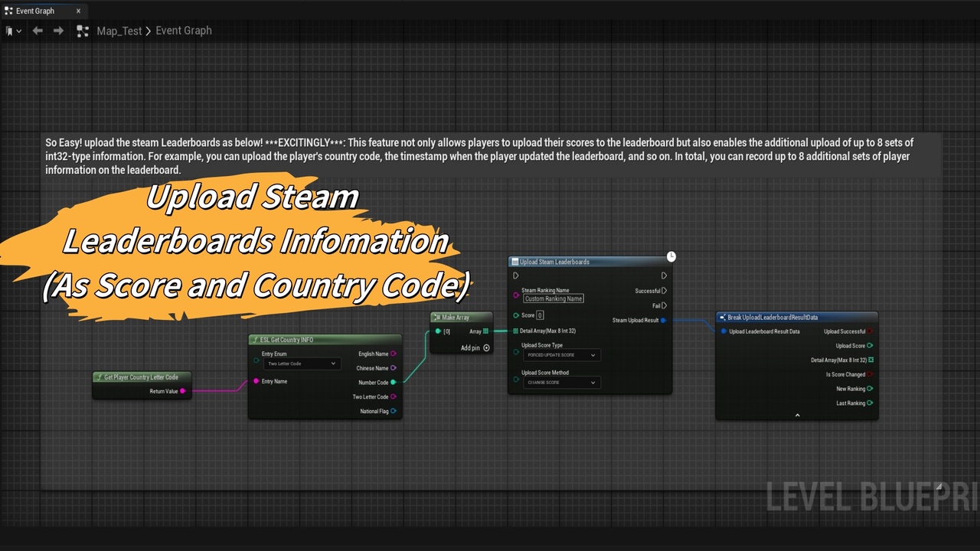Click the input exec pin of Upload Steam Leaderboards
This screenshot has width=980, height=551.
pos(516,275)
